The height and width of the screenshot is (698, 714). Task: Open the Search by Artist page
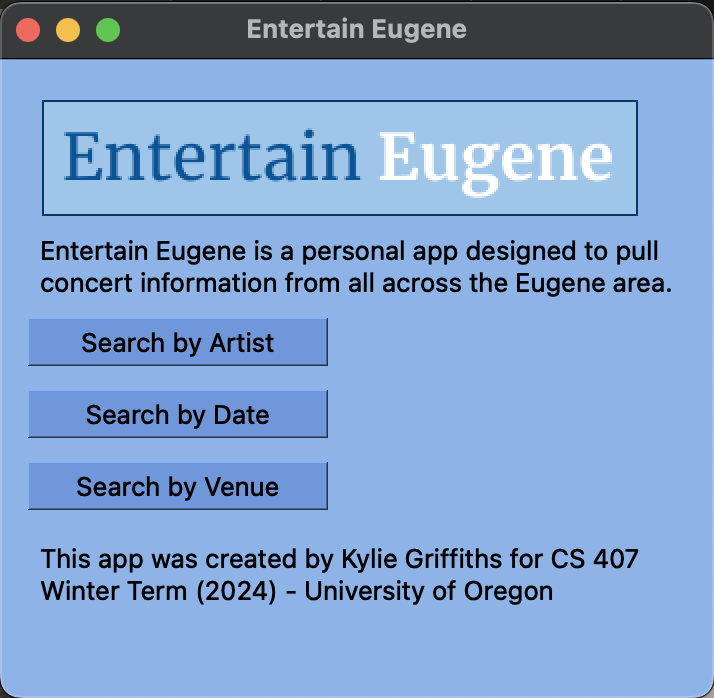178,342
